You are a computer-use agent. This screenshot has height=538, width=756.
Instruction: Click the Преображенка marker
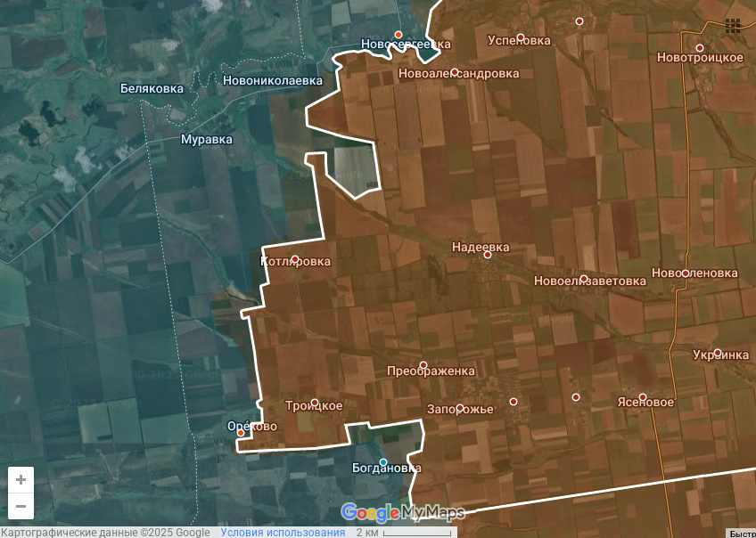[423, 365]
